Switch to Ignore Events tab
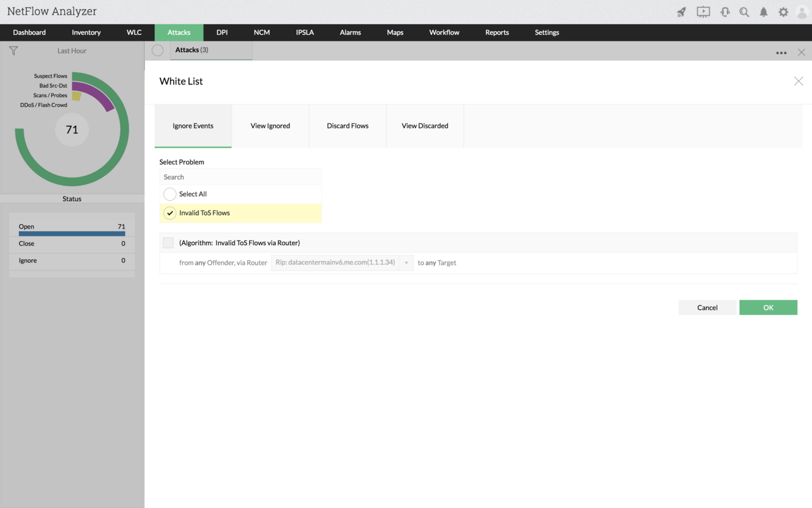 [x=193, y=126]
